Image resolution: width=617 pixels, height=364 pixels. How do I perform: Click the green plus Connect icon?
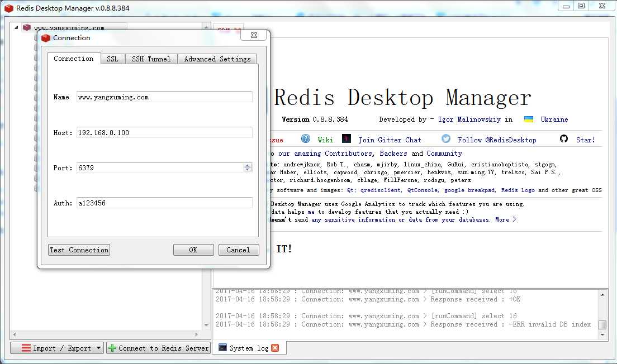coord(112,348)
